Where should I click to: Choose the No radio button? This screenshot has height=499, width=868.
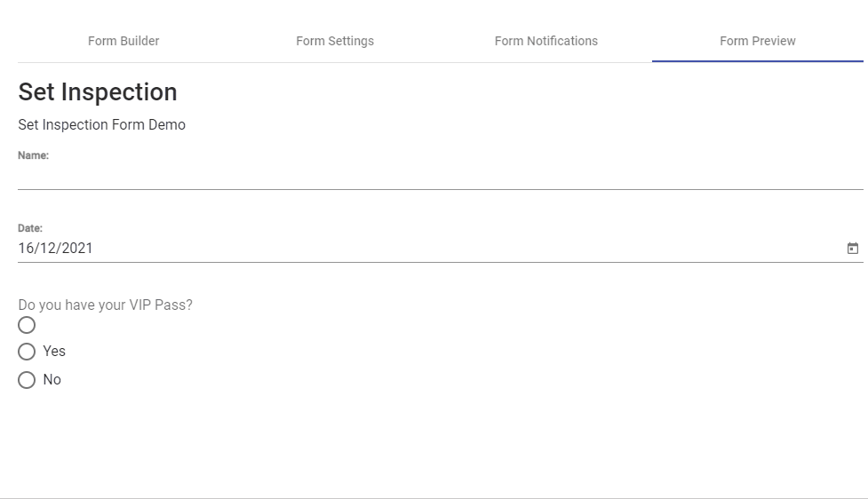[x=27, y=380]
